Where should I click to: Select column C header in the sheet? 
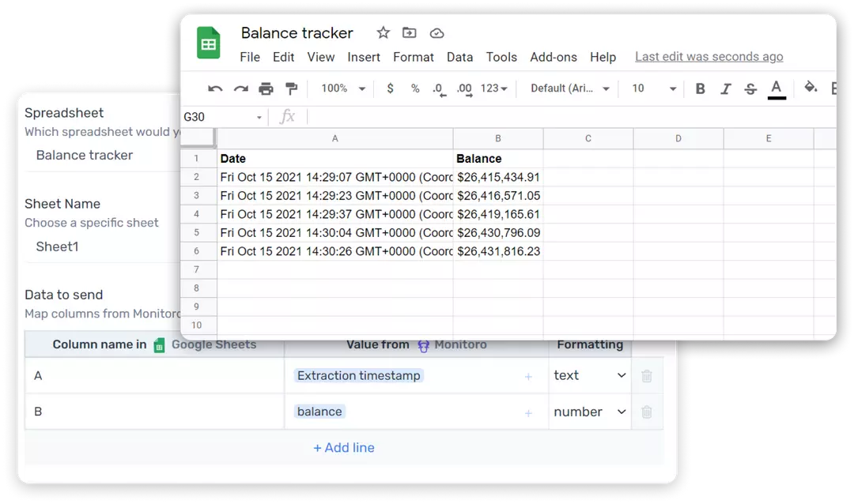tap(588, 139)
